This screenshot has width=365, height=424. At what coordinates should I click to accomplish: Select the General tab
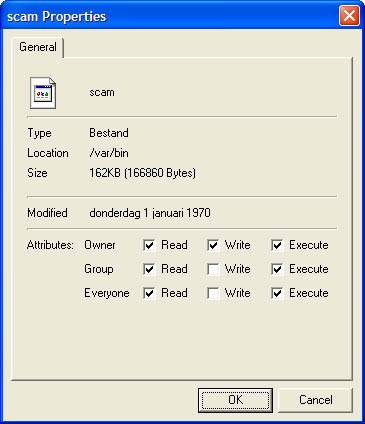click(x=38, y=47)
